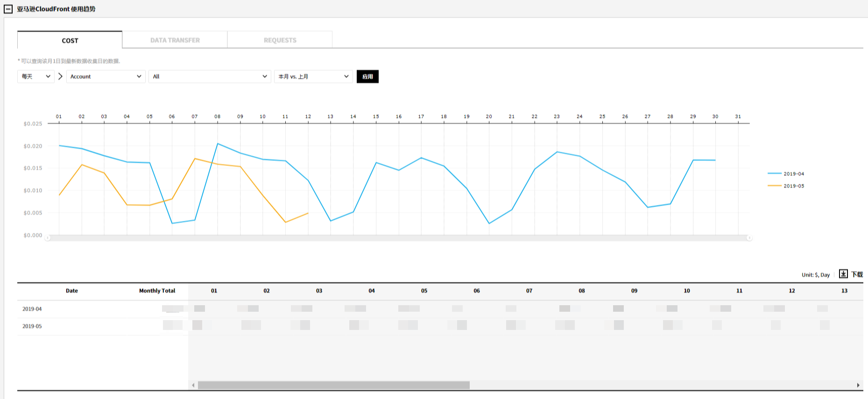The image size is (868, 399).
Task: Select the COST tab
Action: coord(70,41)
